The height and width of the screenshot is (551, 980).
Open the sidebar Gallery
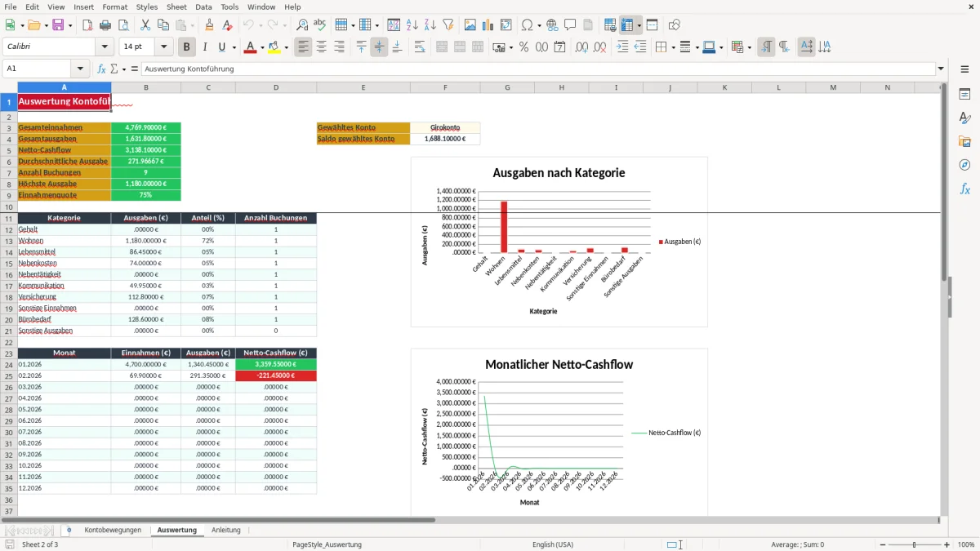tap(964, 141)
